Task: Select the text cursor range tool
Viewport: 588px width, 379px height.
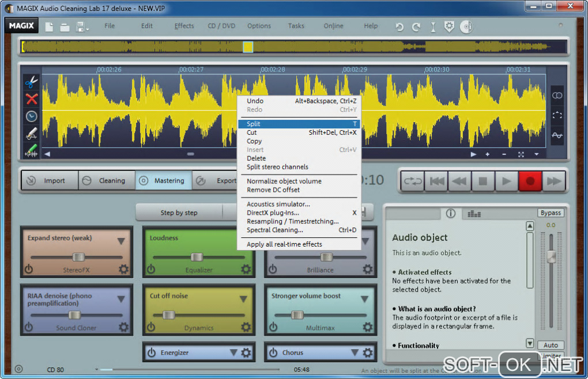Action: point(433,27)
